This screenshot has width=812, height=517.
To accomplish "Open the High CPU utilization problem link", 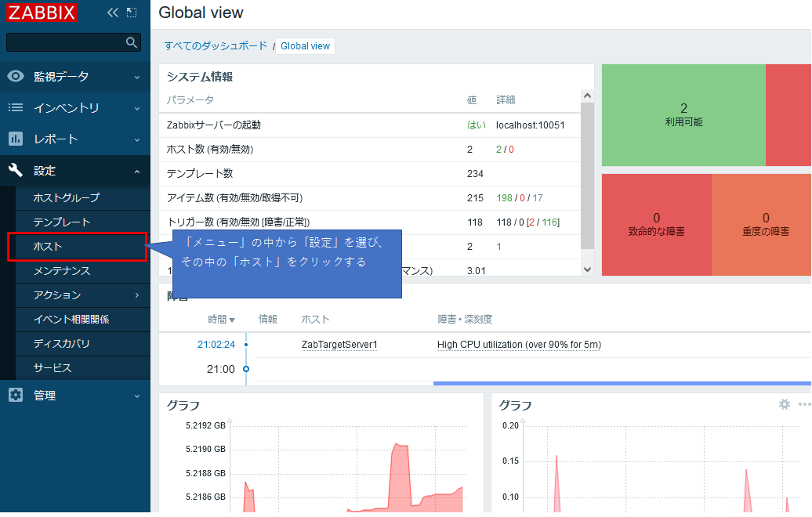I will pyautogui.click(x=519, y=345).
